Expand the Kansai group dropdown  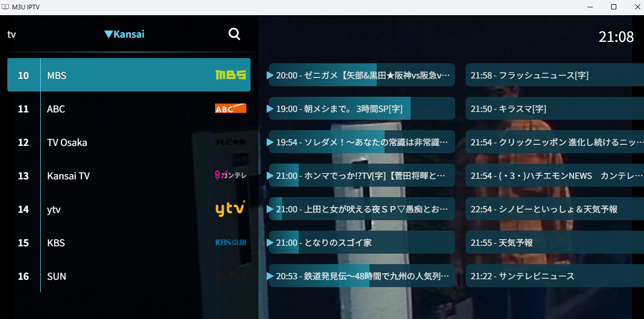pos(125,35)
